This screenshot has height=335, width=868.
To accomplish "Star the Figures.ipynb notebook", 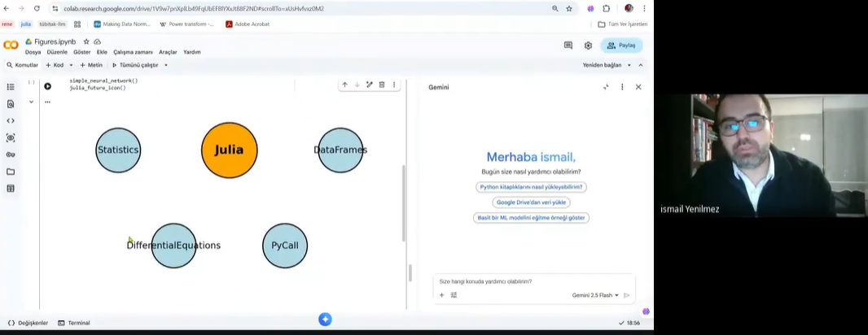I will click(x=86, y=41).
